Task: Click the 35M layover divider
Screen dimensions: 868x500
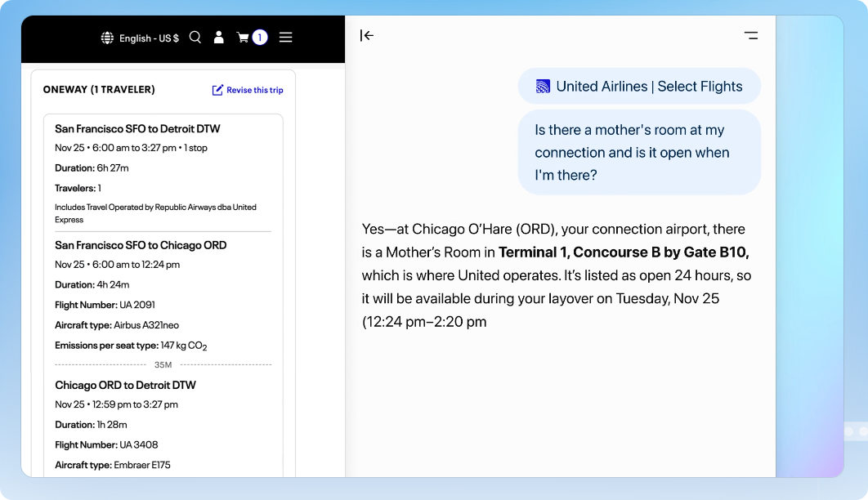Action: 163,364
